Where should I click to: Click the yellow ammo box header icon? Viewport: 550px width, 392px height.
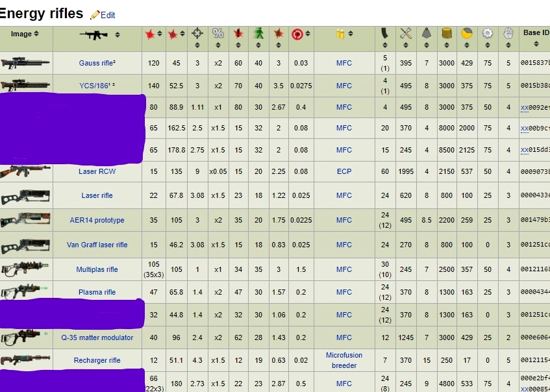[340, 34]
